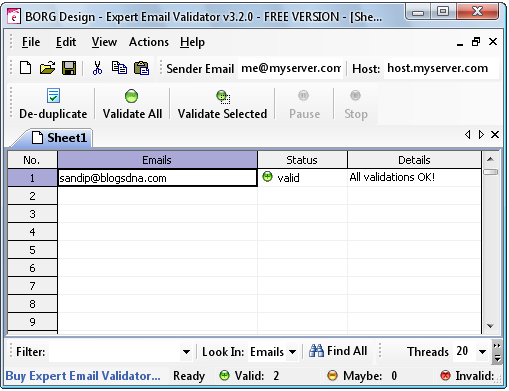The image size is (509, 391).
Task: Open the File menu
Action: (x=31, y=42)
